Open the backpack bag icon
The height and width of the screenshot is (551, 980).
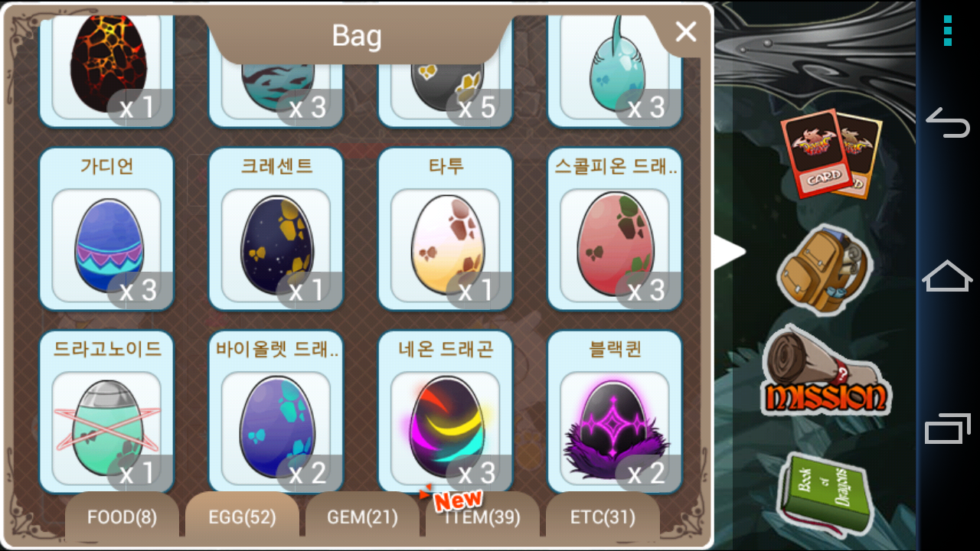(x=823, y=269)
